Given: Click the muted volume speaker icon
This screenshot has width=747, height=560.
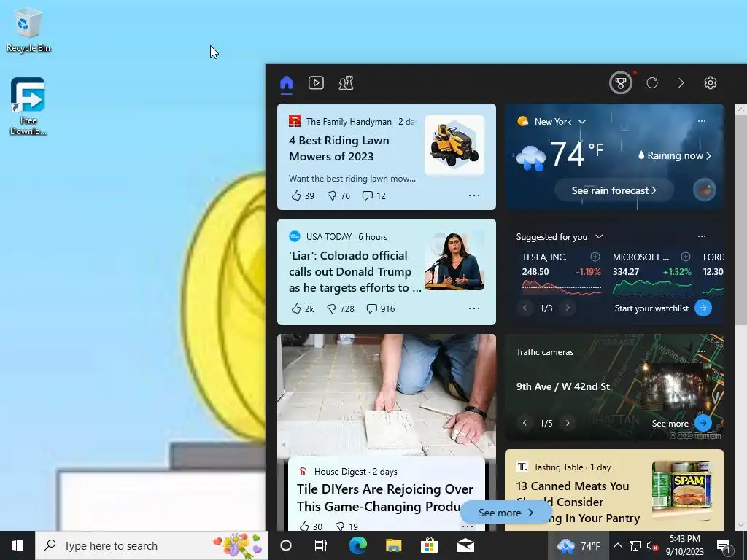Looking at the screenshot, I should coord(653,546).
